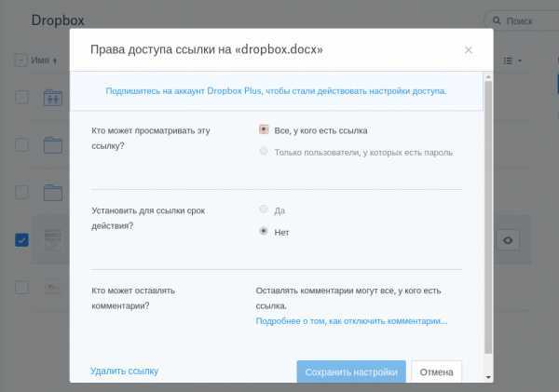The width and height of the screenshot is (559, 392).
Task: Click 'Удалить ссылку' link
Action: click(124, 371)
